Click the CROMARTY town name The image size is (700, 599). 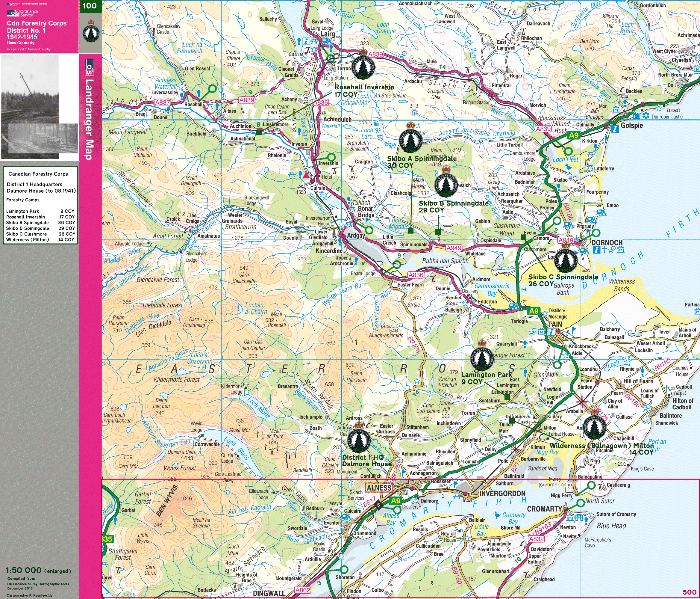pos(544,509)
